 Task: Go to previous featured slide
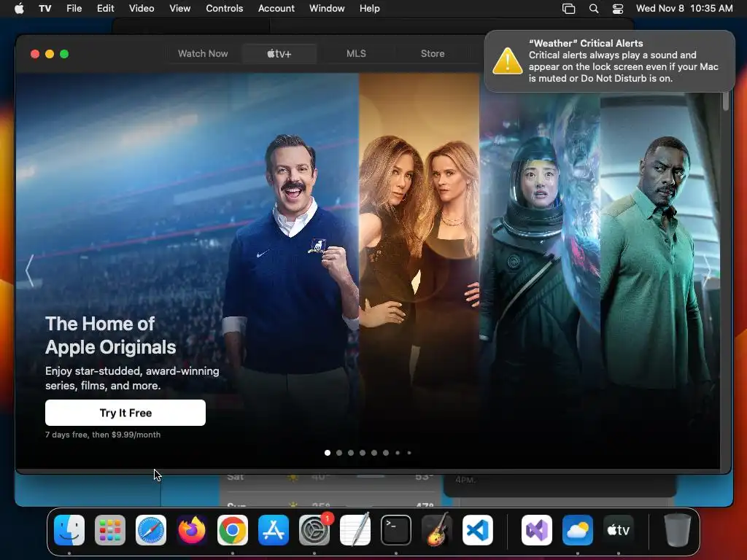click(30, 271)
